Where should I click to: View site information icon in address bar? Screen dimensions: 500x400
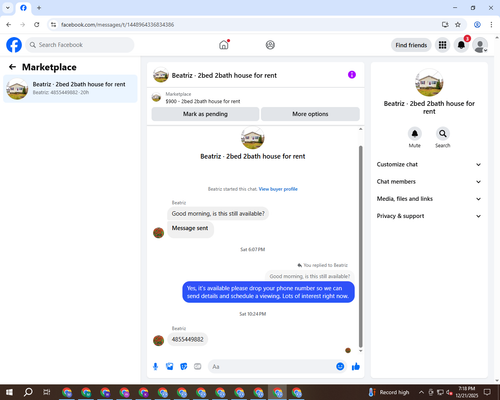[53, 25]
